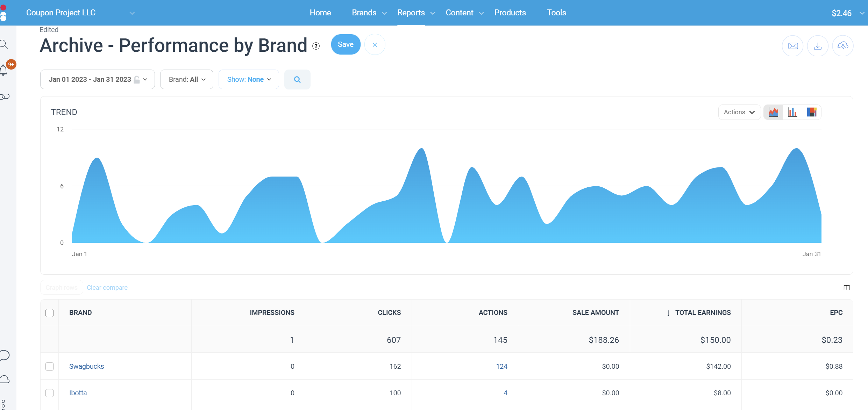
Task: Sort by the EPC column header
Action: coord(836,312)
